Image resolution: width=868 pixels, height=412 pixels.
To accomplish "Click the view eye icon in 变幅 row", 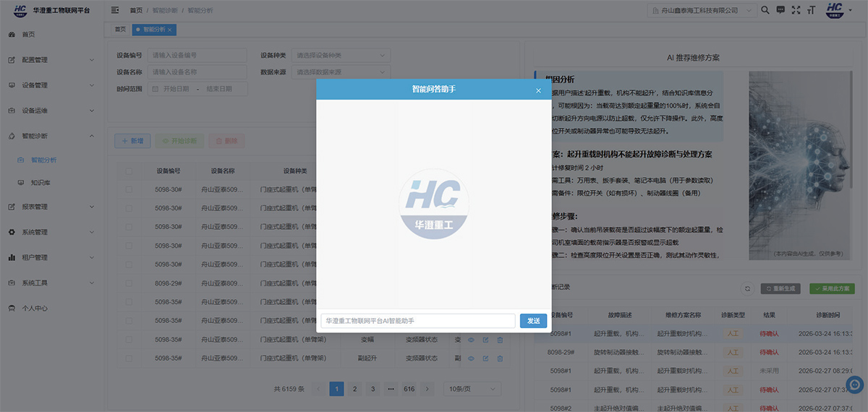I will pyautogui.click(x=471, y=340).
